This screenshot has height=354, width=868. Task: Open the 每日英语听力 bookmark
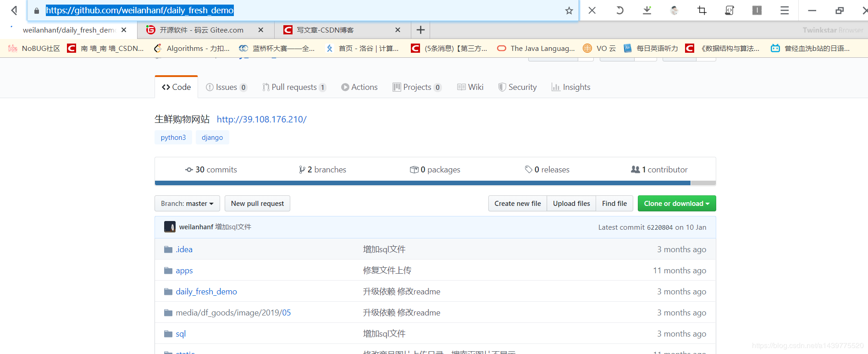click(x=651, y=48)
